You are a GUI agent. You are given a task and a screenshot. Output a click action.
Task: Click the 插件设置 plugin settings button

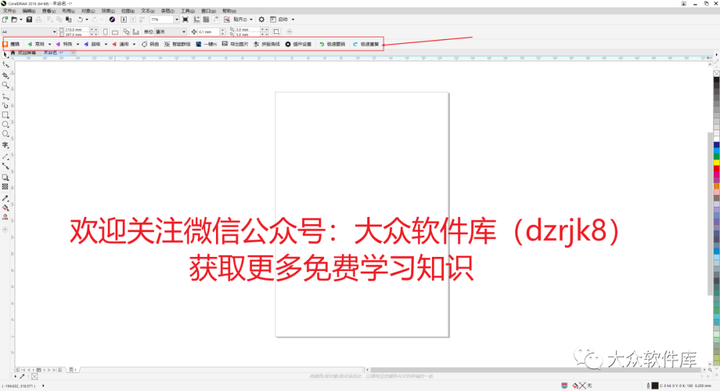(298, 44)
